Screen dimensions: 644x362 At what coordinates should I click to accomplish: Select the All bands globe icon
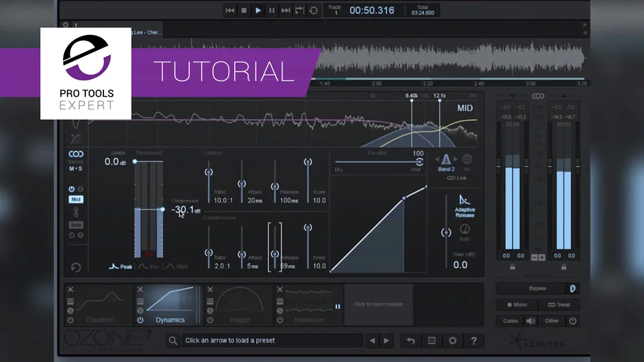coord(467,160)
